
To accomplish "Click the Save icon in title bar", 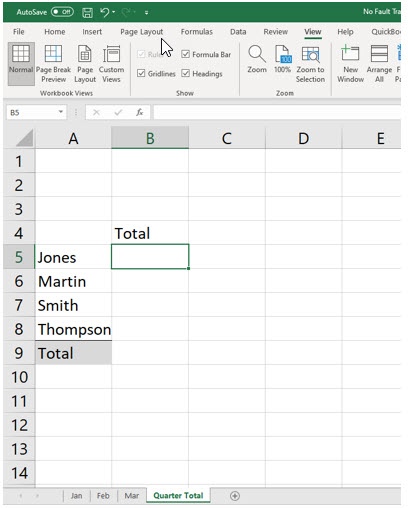I will pos(87,12).
